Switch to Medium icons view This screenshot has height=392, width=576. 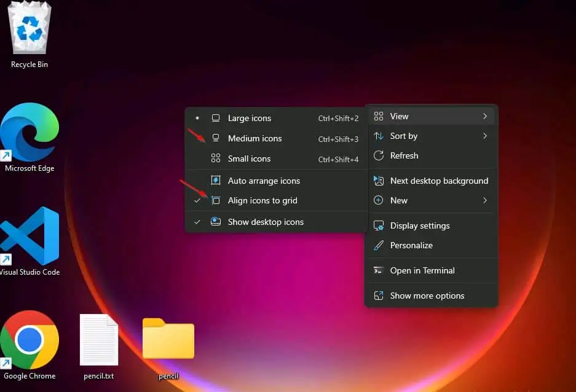(276, 138)
